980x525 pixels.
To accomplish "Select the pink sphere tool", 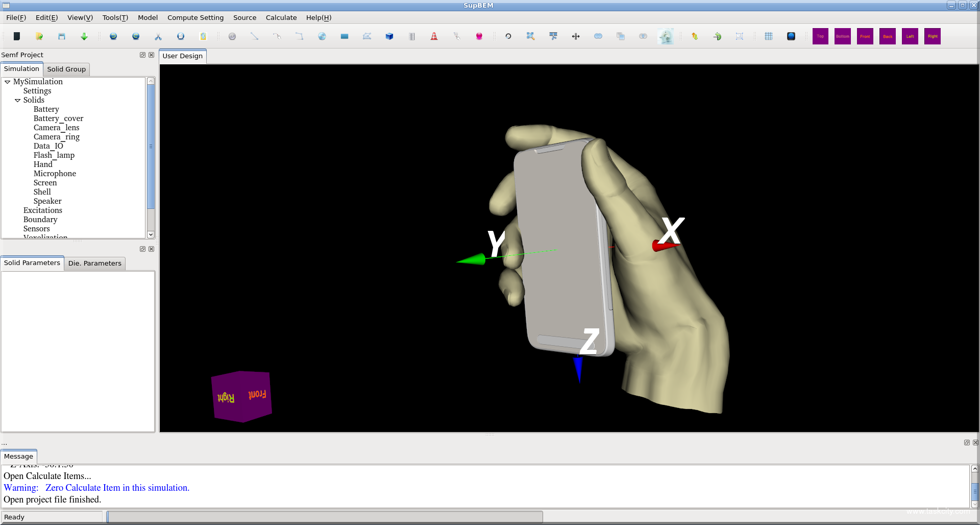I will [x=479, y=36].
